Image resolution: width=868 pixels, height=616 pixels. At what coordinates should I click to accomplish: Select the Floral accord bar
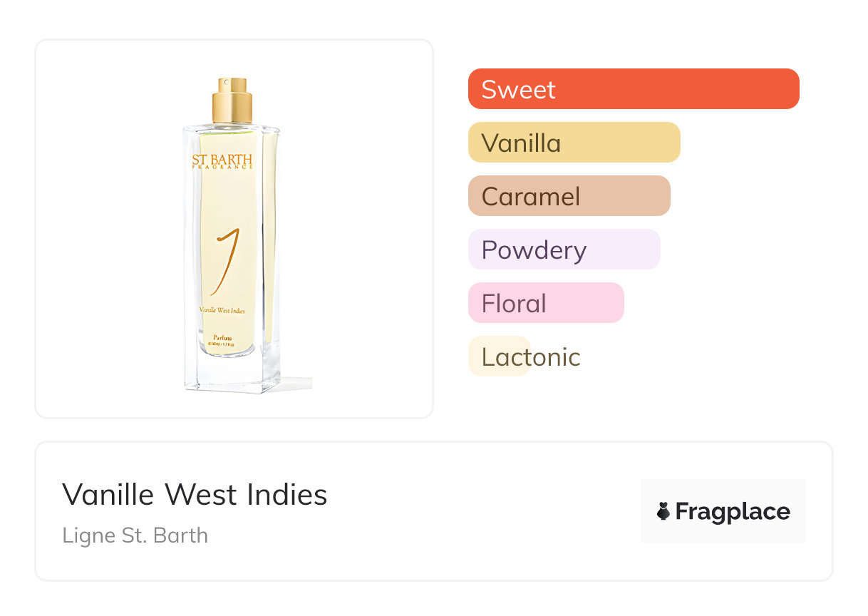pos(546,303)
